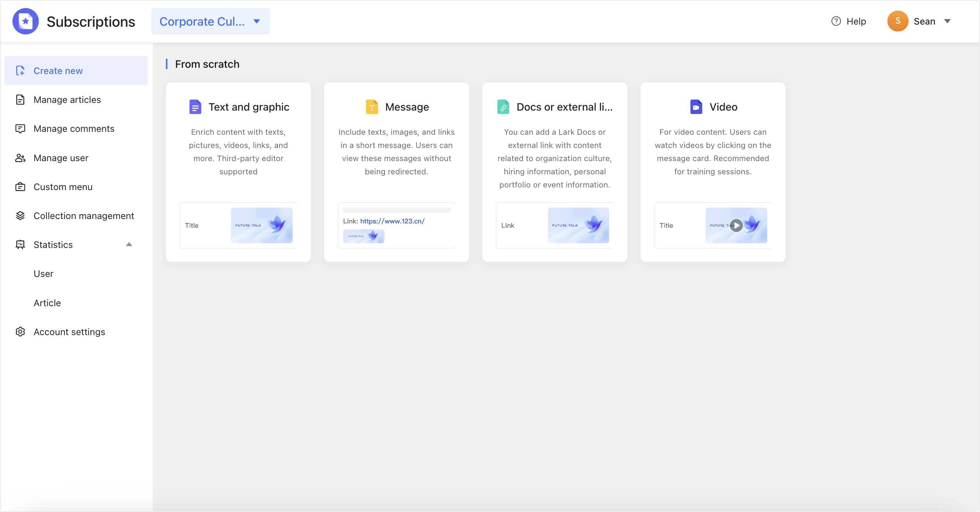This screenshot has height=512, width=980.
Task: Click the Text and graphic preview thumbnail
Action: pyautogui.click(x=261, y=226)
